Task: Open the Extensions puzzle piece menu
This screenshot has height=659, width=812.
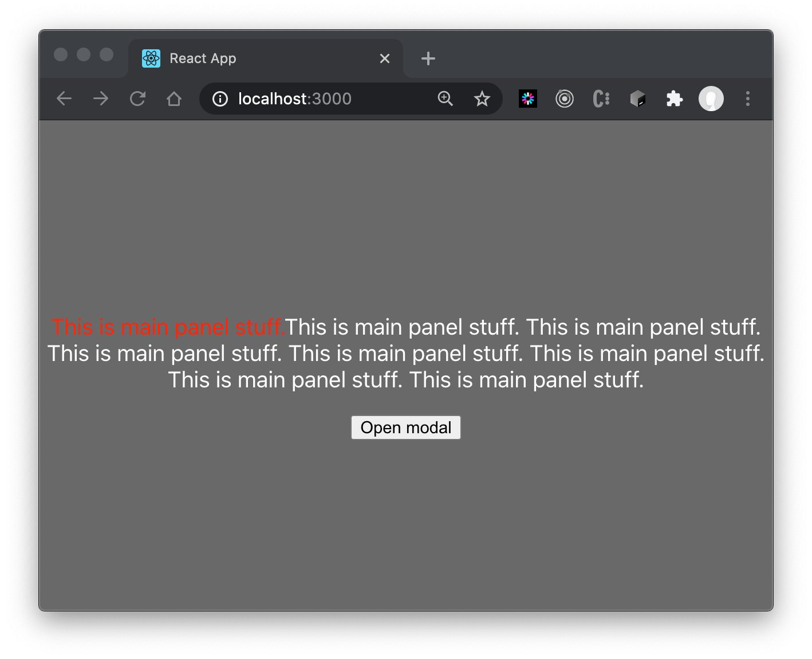Action: coord(675,99)
